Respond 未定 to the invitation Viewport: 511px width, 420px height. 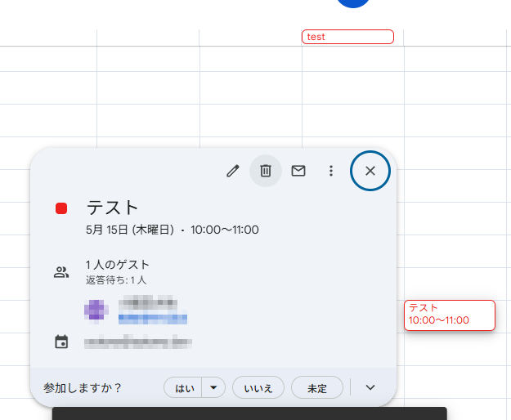[x=317, y=388]
